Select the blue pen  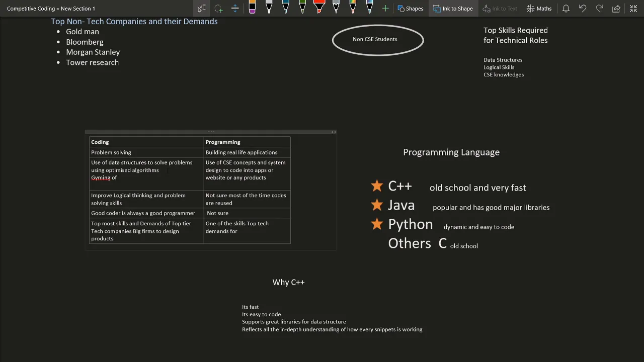286,7
